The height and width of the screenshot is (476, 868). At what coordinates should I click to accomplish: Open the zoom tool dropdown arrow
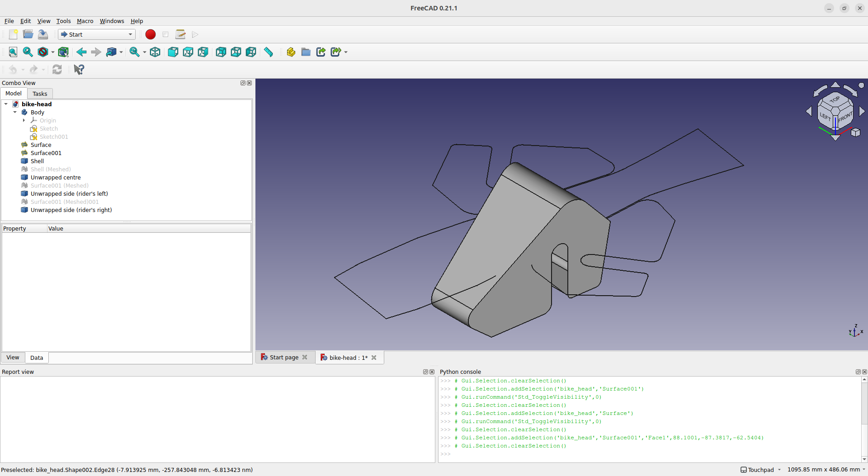pyautogui.click(x=145, y=52)
